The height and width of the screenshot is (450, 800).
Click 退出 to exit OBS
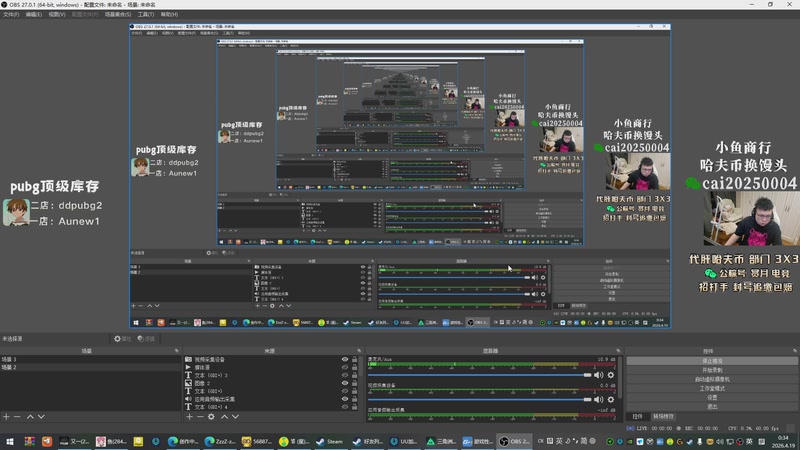712,407
